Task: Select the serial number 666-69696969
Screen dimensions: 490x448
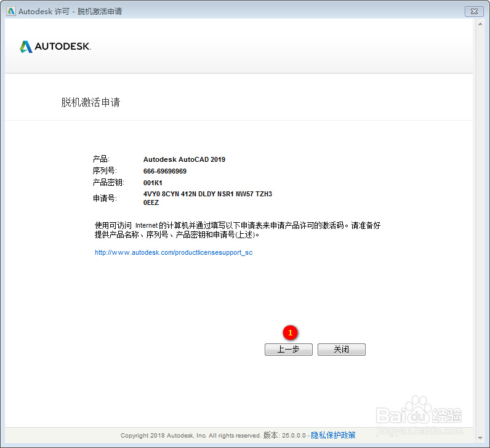Action: [165, 171]
